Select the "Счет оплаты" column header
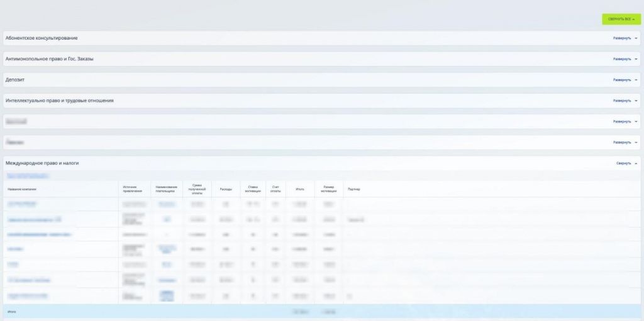The height and width of the screenshot is (321, 644). point(275,188)
